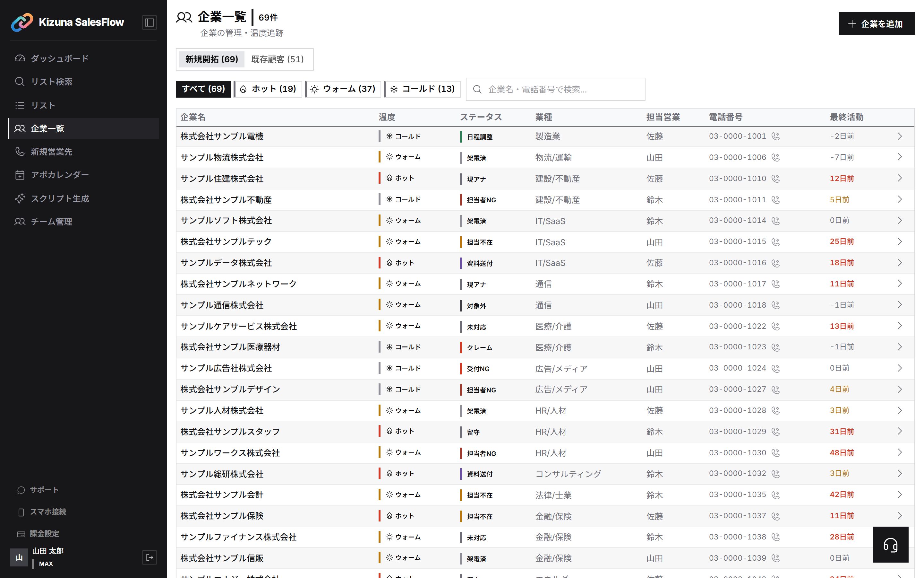Call 03-0000-1024 via its phone icon

pyautogui.click(x=775, y=369)
